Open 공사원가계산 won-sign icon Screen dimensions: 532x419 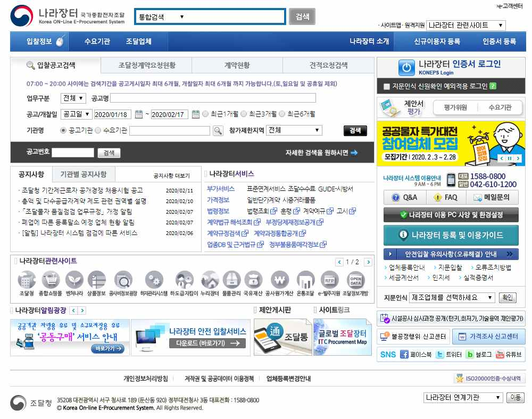click(x=280, y=281)
